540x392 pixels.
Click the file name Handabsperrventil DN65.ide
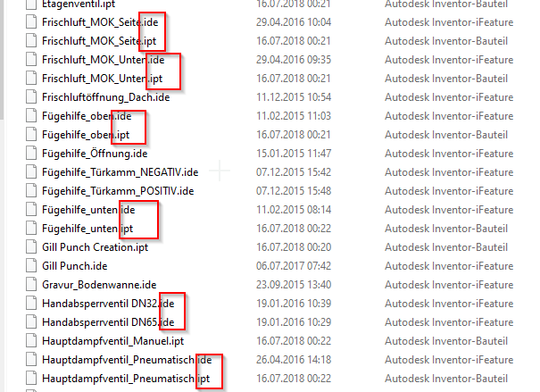click(108, 322)
